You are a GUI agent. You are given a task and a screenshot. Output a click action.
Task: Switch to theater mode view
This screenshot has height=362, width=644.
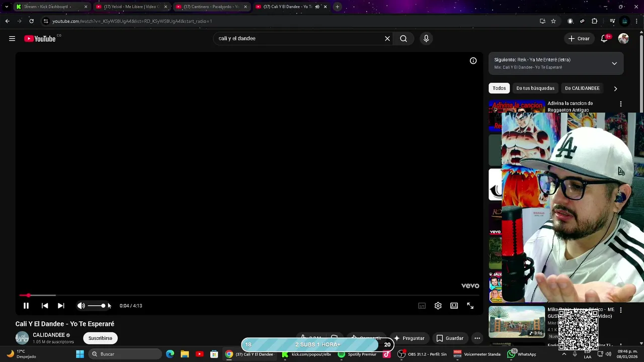click(x=454, y=306)
